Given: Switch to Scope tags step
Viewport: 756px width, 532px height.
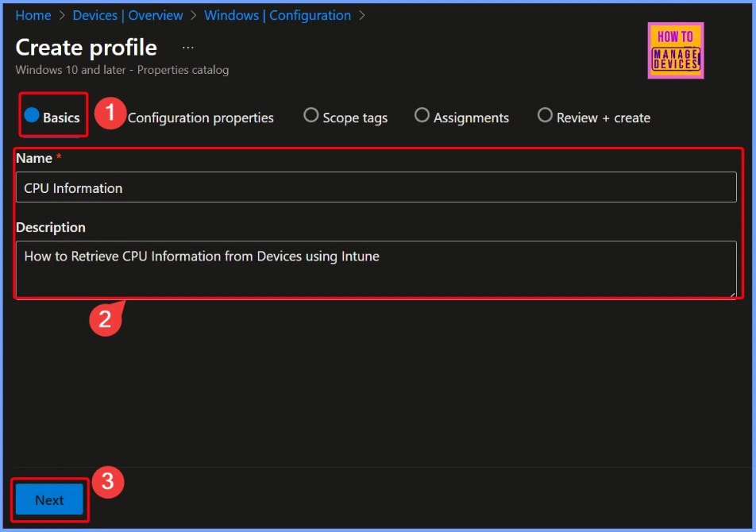Looking at the screenshot, I should pos(345,117).
